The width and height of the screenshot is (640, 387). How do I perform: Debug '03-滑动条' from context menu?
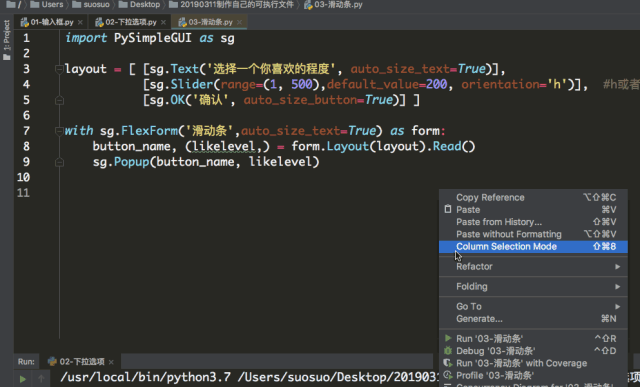pyautogui.click(x=533, y=351)
